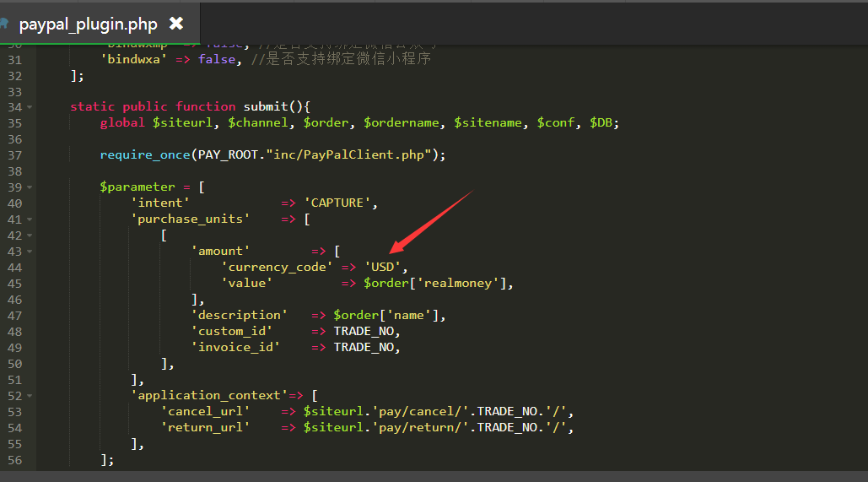Click the 'USD' currency string
868x482 pixels.
(382, 267)
